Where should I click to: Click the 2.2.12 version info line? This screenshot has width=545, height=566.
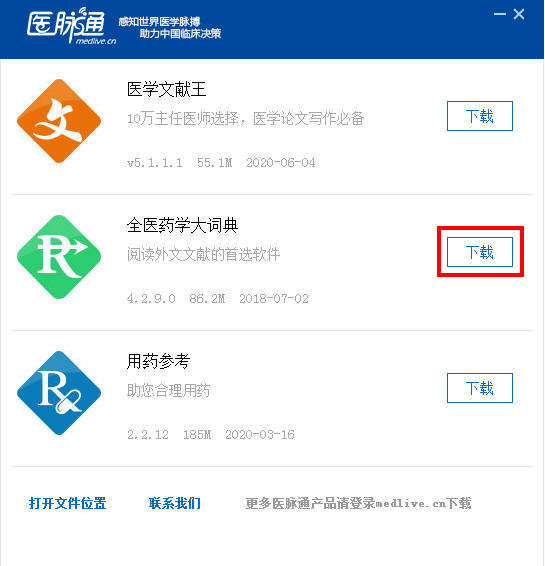[211, 435]
